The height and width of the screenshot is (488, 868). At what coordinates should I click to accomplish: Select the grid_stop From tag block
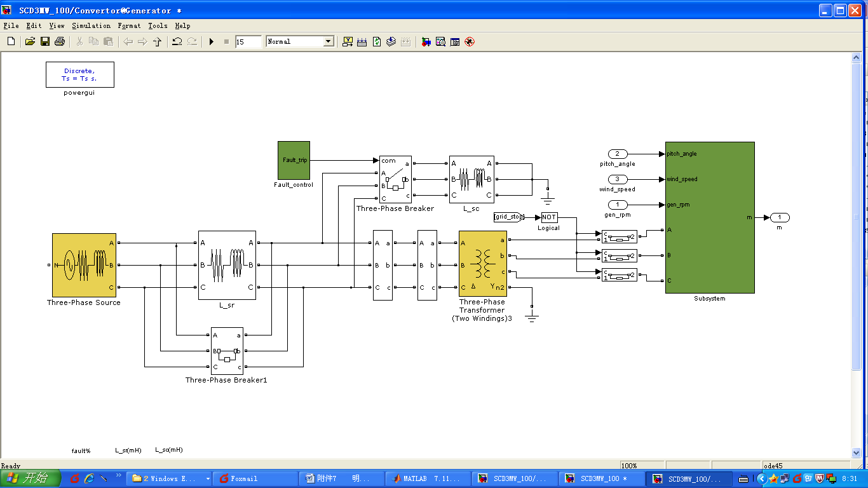(x=509, y=217)
